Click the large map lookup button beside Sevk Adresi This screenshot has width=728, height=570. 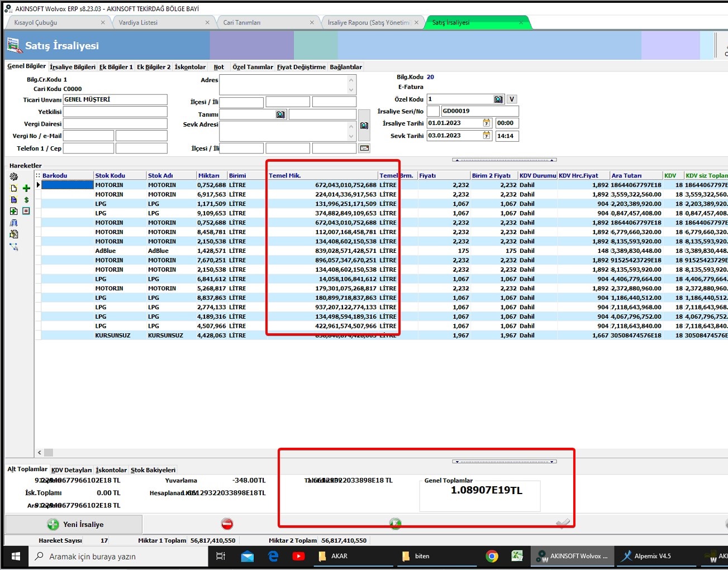click(364, 126)
